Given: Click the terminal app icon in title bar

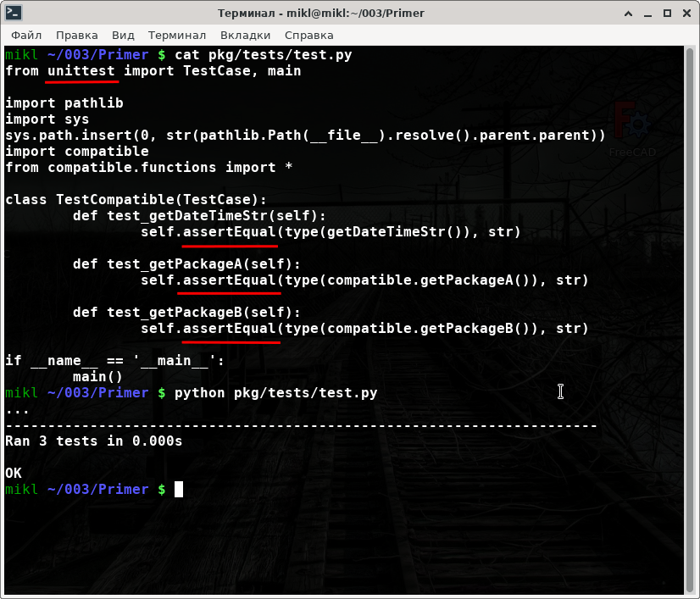Looking at the screenshot, I should (13, 13).
